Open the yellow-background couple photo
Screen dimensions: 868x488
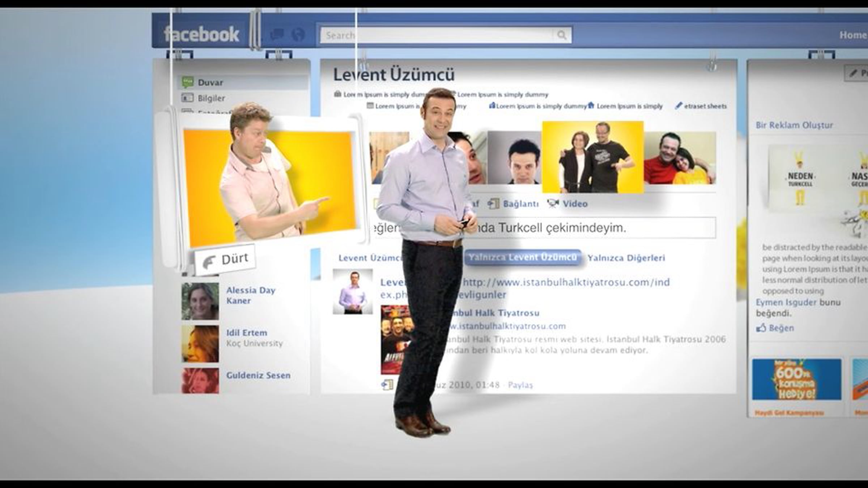pyautogui.click(x=593, y=157)
